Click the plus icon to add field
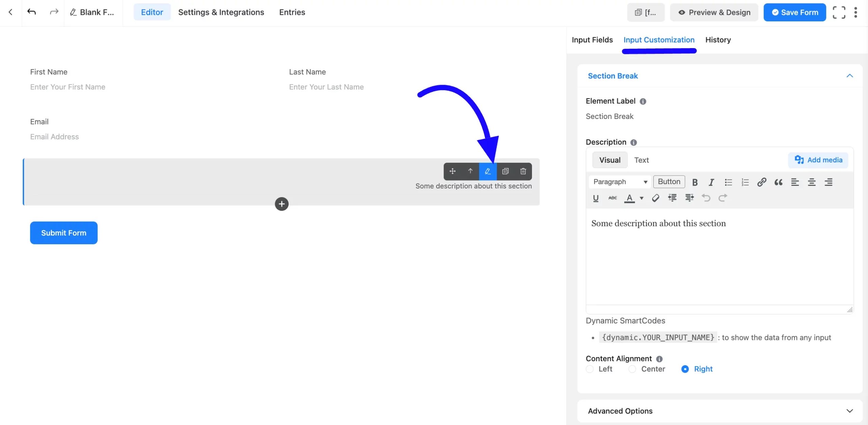The height and width of the screenshot is (425, 868). tap(281, 204)
